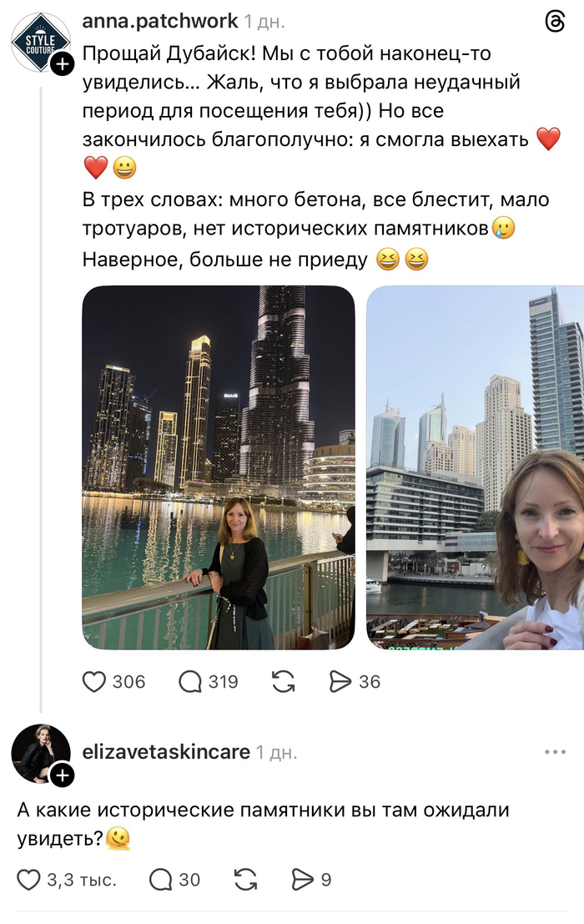Follow anna.patchwork via avatar plus badge
Viewport: 584px width, 924px height.
[63, 63]
